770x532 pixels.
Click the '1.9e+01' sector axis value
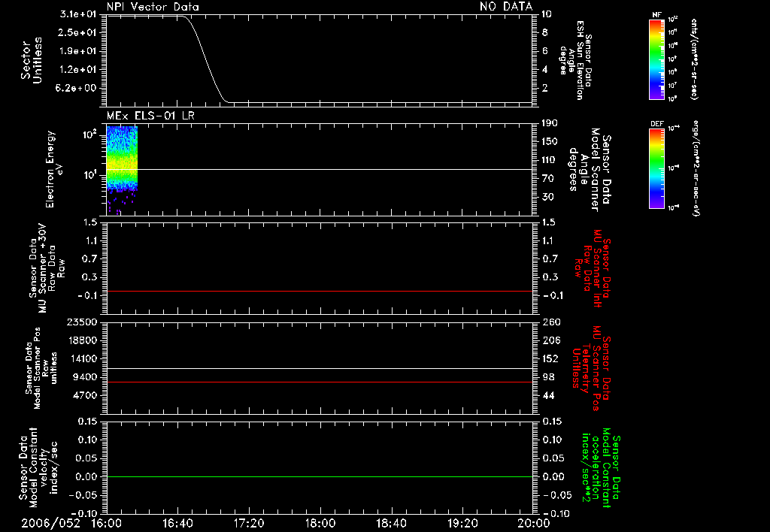tap(78, 51)
